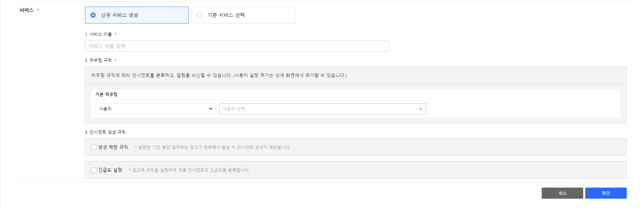Click the 기본 라우팅 header
Screen dimensions: 644x208
pos(106,94)
